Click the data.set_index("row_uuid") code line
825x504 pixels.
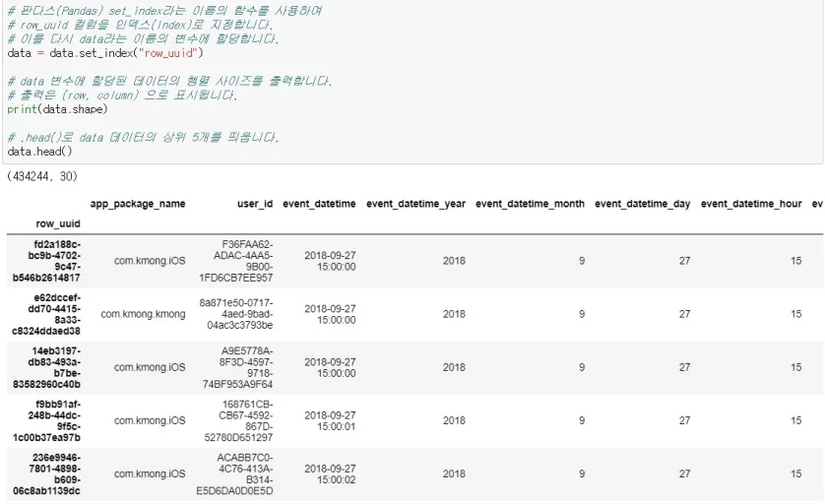[x=105, y=52]
